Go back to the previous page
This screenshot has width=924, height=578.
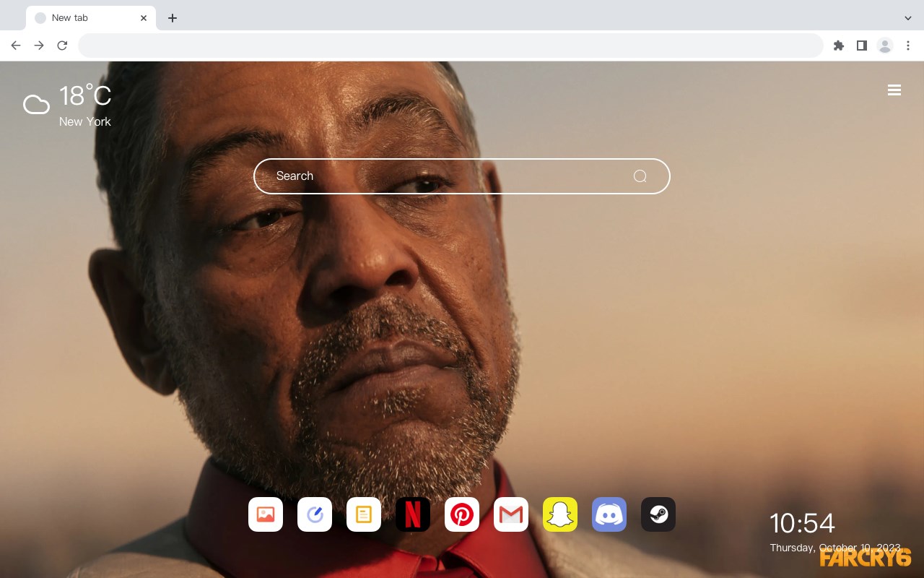(16, 46)
